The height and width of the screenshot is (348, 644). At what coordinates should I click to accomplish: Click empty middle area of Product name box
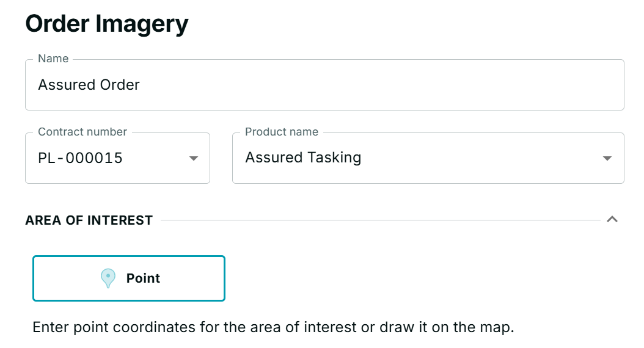pyautogui.click(x=477, y=158)
